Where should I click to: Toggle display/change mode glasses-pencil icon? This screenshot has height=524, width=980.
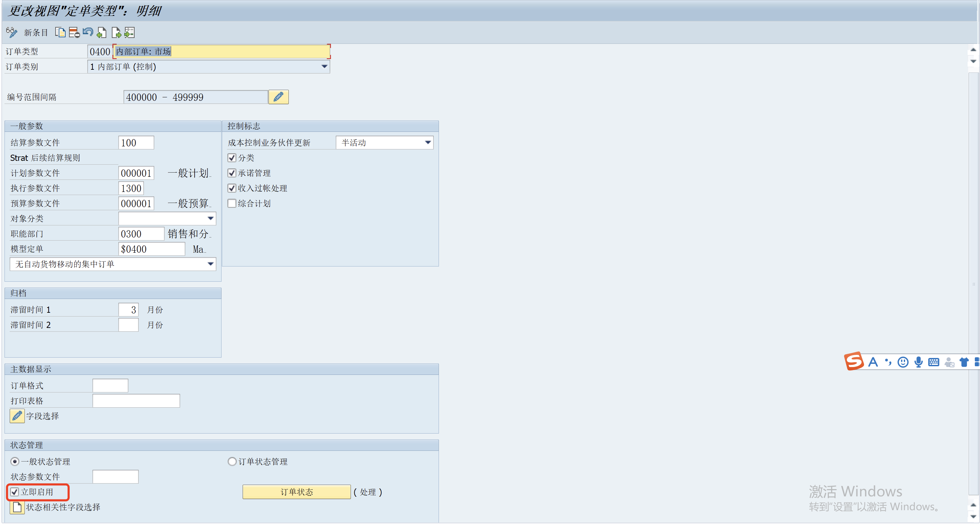click(x=11, y=32)
